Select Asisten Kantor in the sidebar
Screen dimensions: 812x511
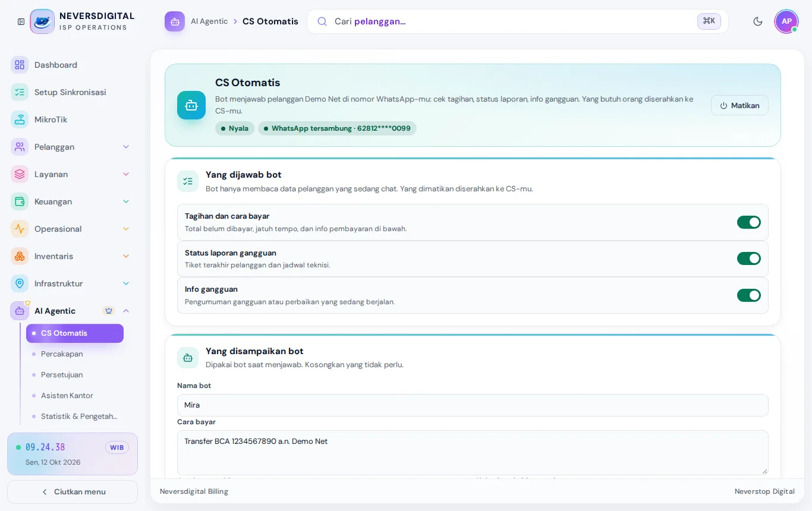coord(75,396)
